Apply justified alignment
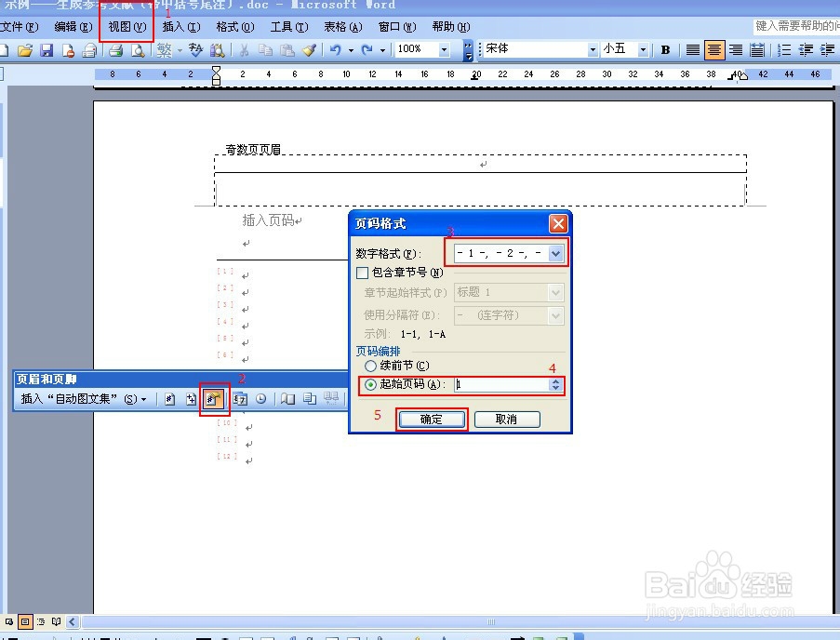Screen dimensions: 840x640 click(693, 50)
